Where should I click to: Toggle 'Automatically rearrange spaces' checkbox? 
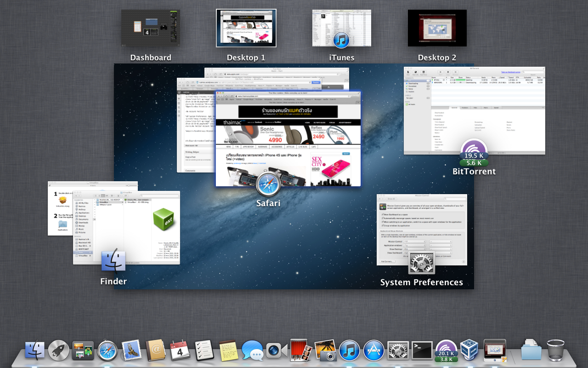pyautogui.click(x=383, y=218)
